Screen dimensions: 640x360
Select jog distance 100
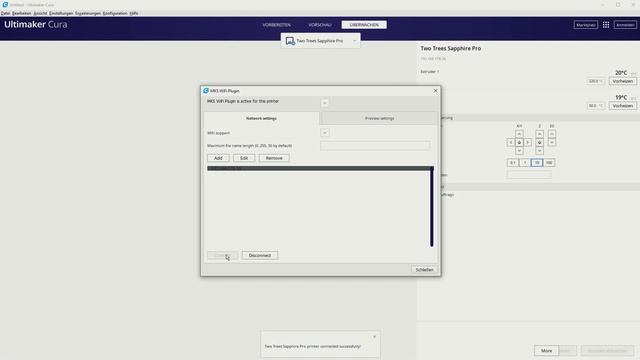coord(549,163)
